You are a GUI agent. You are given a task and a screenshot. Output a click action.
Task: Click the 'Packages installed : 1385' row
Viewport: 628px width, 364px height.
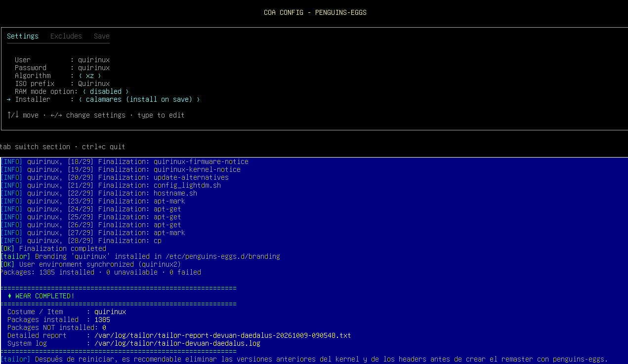(59, 320)
